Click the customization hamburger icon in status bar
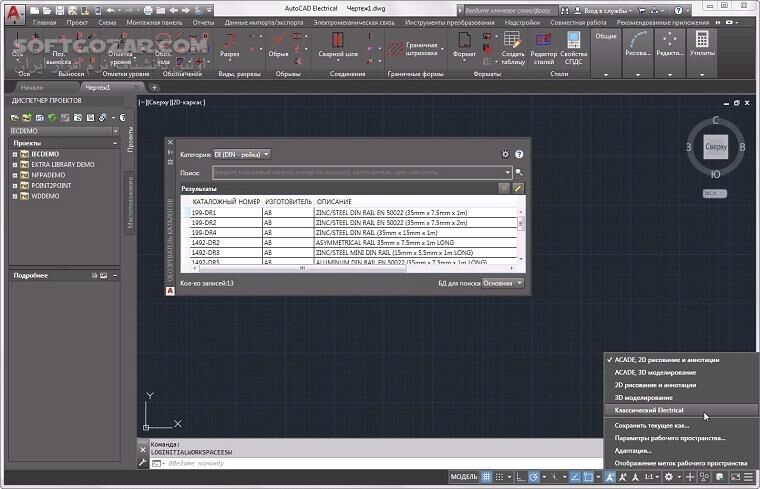The width and height of the screenshot is (760, 489). click(749, 477)
